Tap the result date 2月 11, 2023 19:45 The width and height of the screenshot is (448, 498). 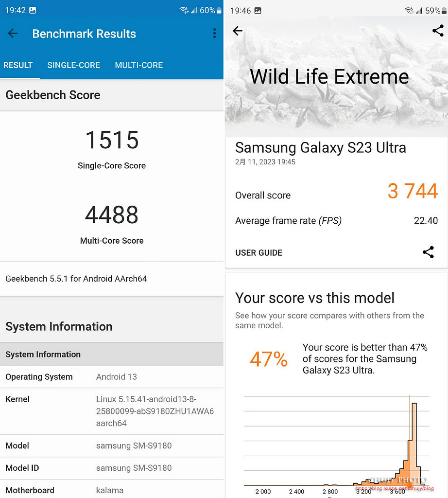tap(265, 162)
